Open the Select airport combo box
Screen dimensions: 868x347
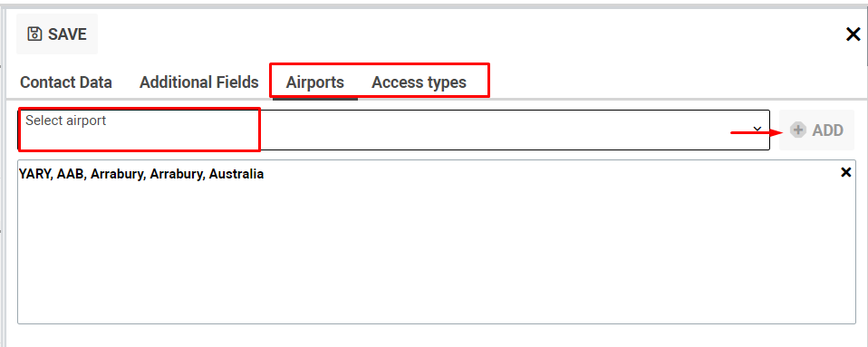(393, 130)
